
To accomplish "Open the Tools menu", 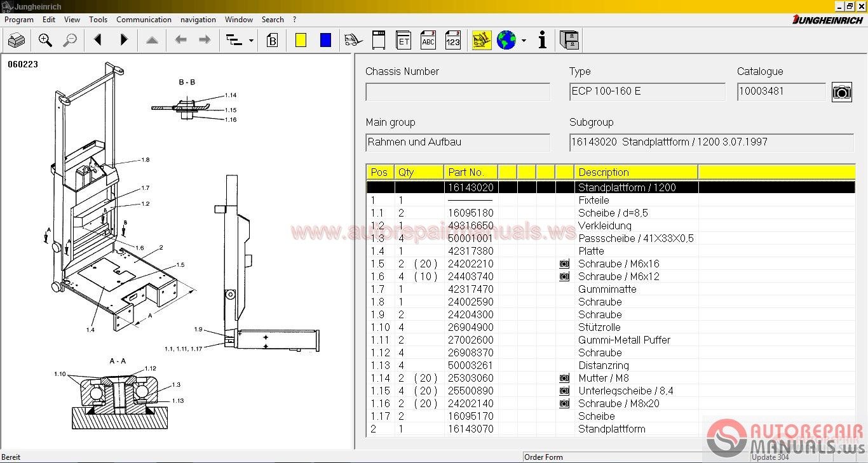I will [98, 20].
